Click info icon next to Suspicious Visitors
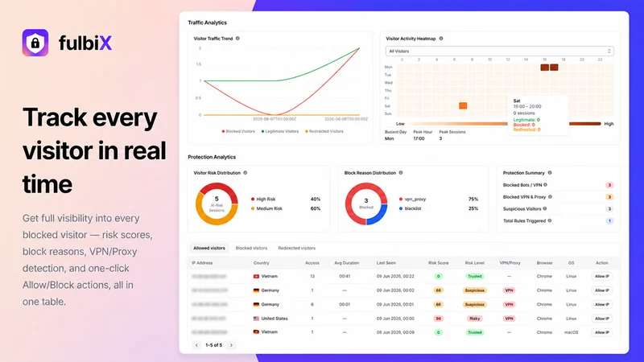Screen dimensions: 644x362 click(x=545, y=208)
